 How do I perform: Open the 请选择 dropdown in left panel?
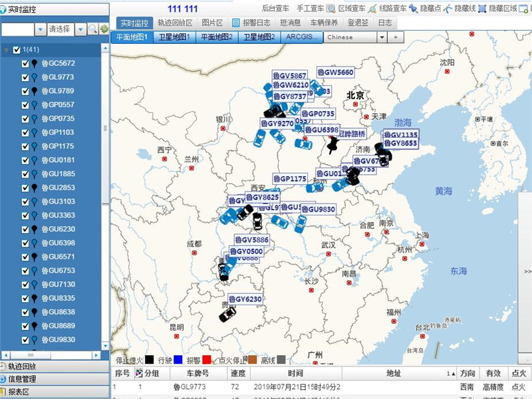80,29
